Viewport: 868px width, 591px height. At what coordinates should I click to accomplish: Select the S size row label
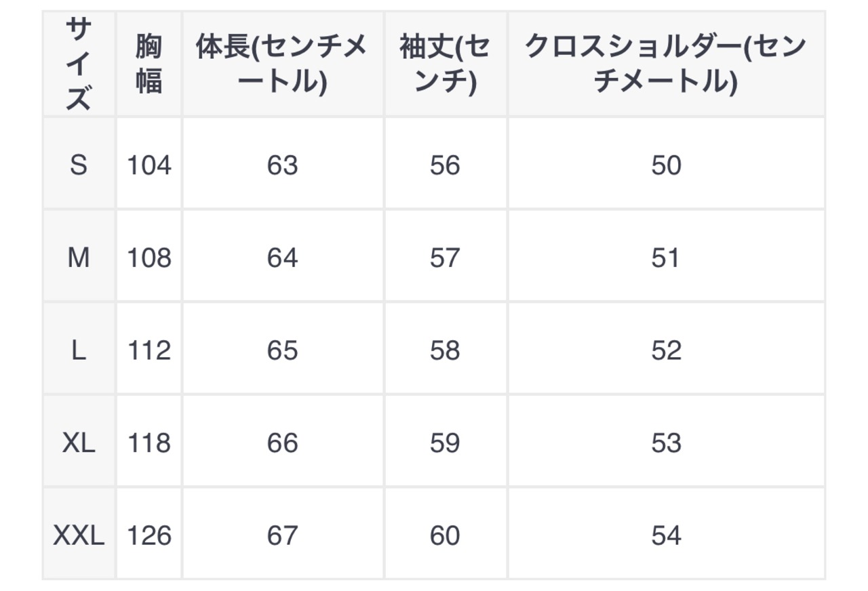pos(79,165)
